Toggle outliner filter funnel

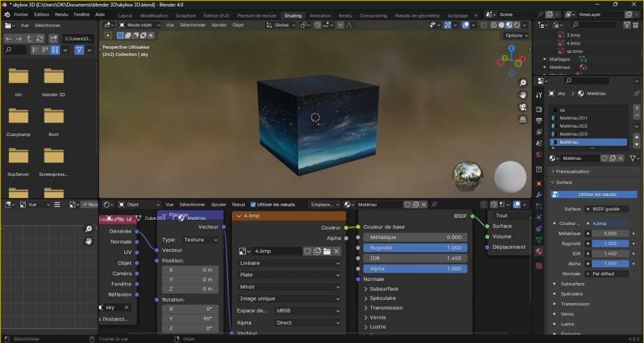627,25
